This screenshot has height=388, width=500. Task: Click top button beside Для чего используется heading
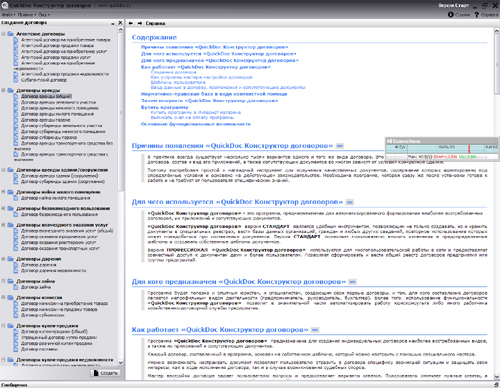point(350,202)
